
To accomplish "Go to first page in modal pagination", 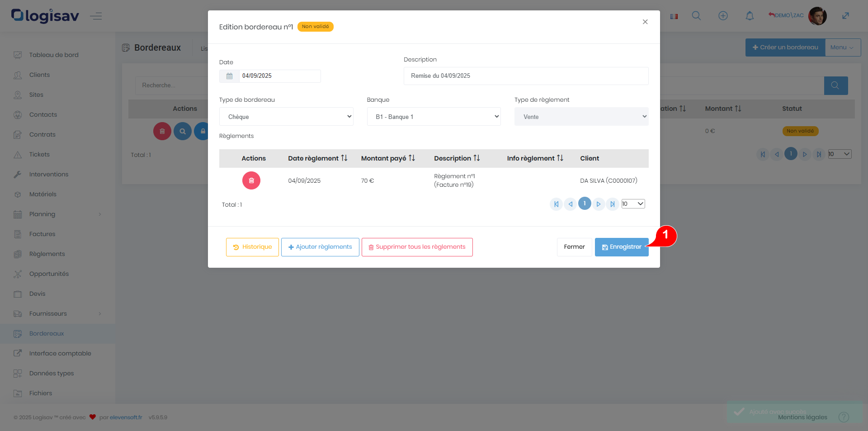I will pos(556,204).
